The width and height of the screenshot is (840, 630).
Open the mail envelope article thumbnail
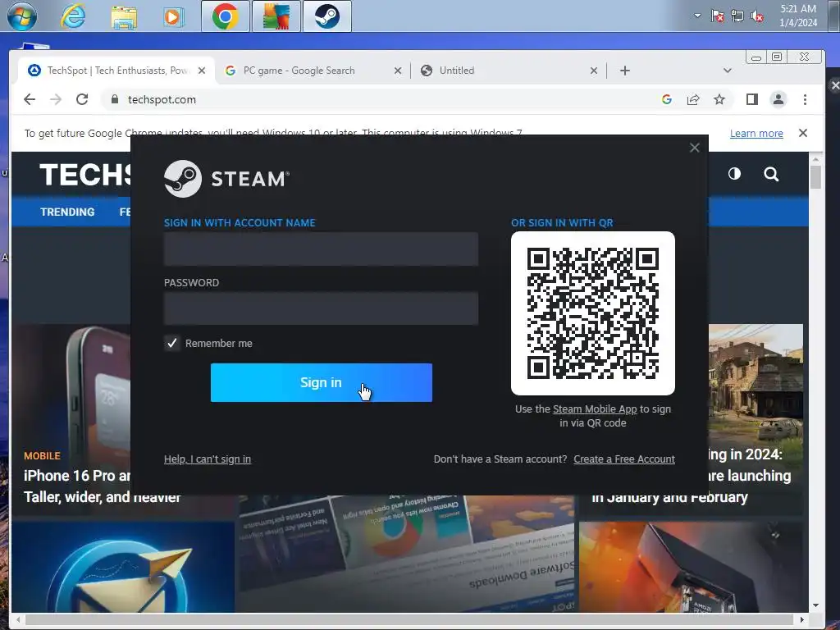(x=123, y=568)
